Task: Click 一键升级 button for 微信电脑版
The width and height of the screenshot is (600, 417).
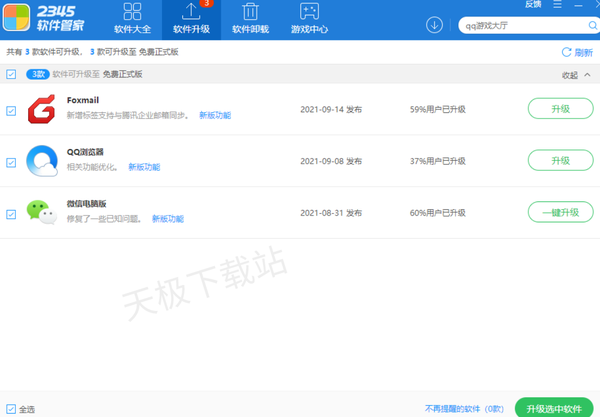Action: pyautogui.click(x=560, y=212)
